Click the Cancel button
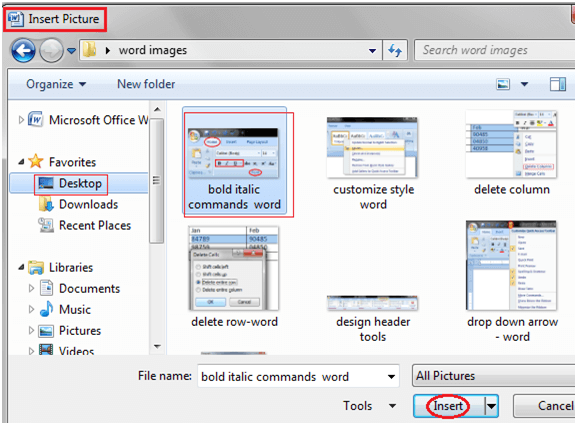Viewport: 577px width, 425px height. 544,406
